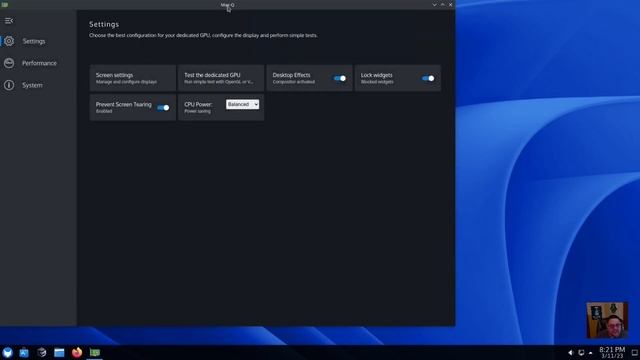Open the System section
Image resolution: width=640 pixels, height=360 pixels.
point(32,85)
